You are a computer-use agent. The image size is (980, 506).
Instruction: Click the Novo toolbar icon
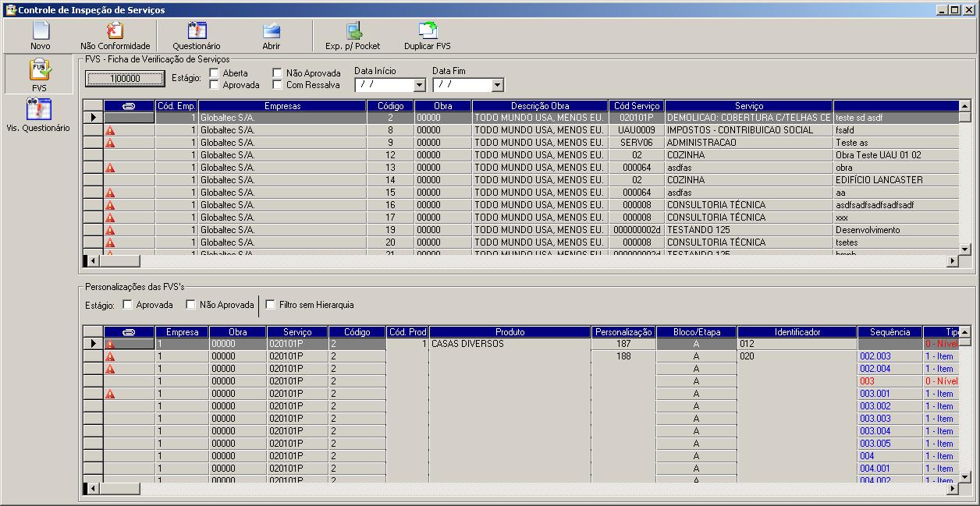(x=40, y=31)
